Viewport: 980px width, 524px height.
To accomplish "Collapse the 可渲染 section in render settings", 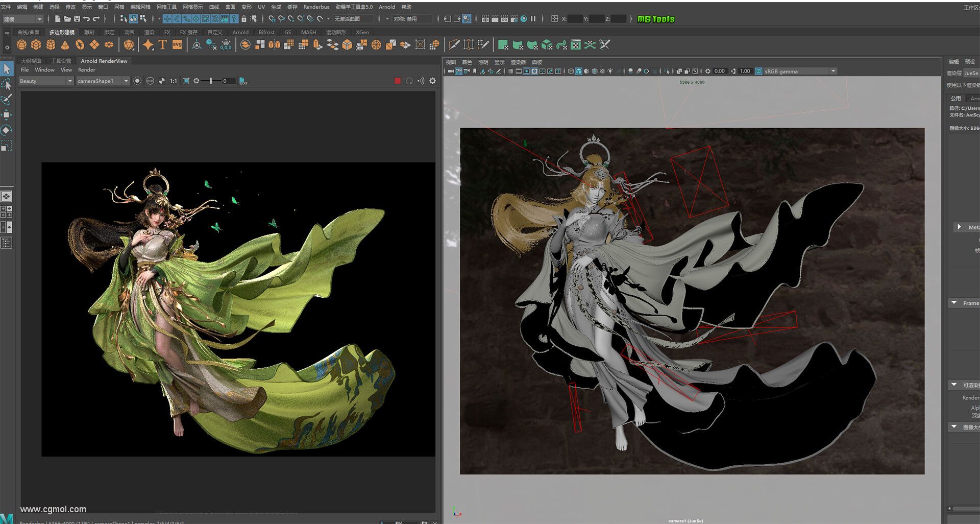I will [954, 385].
